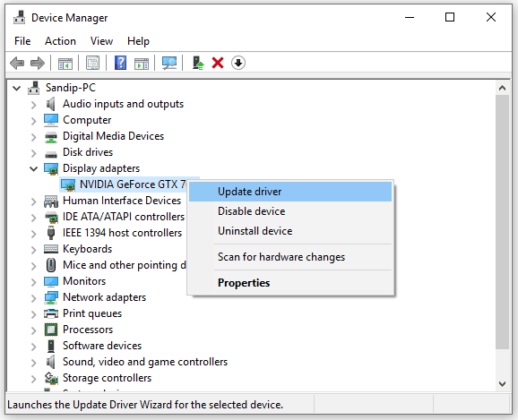Click the Digital Media Devices icon
The height and width of the screenshot is (420, 518).
pos(51,137)
